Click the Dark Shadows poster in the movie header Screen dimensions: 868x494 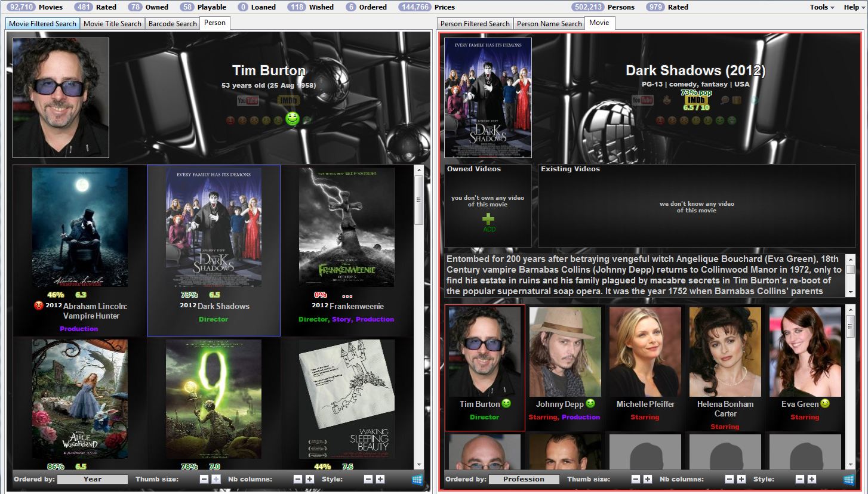(488, 98)
